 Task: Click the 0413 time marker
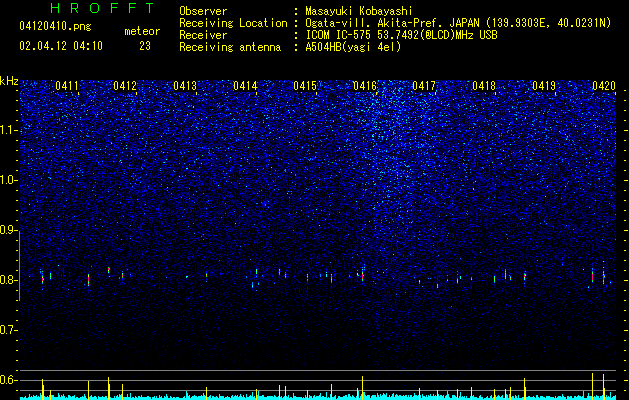click(x=185, y=86)
